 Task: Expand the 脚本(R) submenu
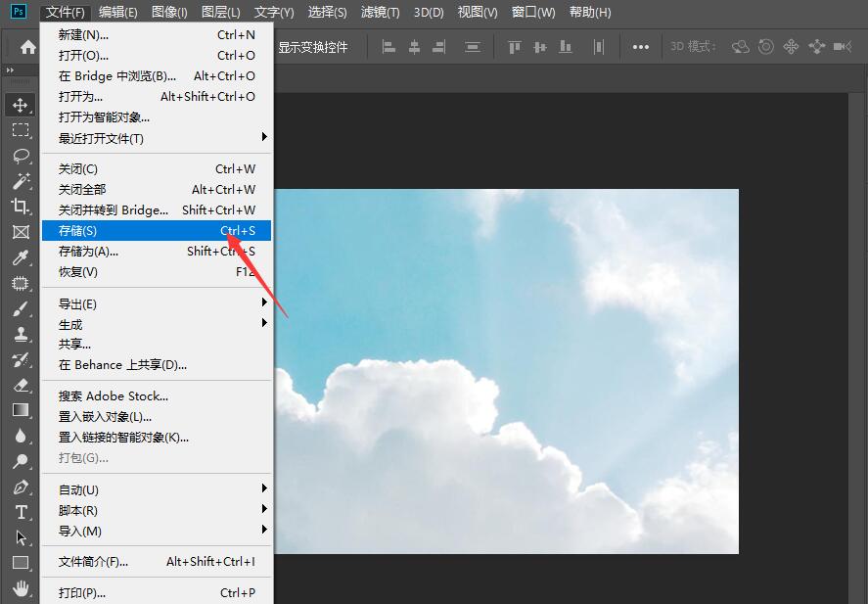tap(157, 510)
